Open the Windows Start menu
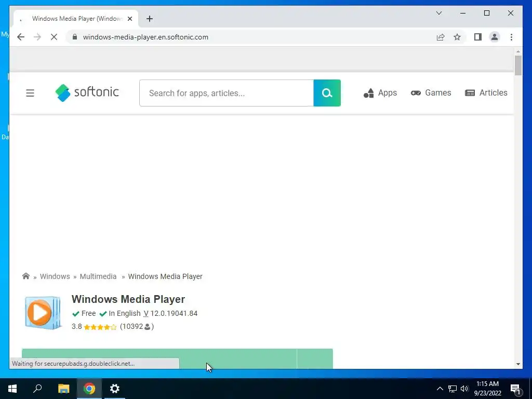 [12, 389]
